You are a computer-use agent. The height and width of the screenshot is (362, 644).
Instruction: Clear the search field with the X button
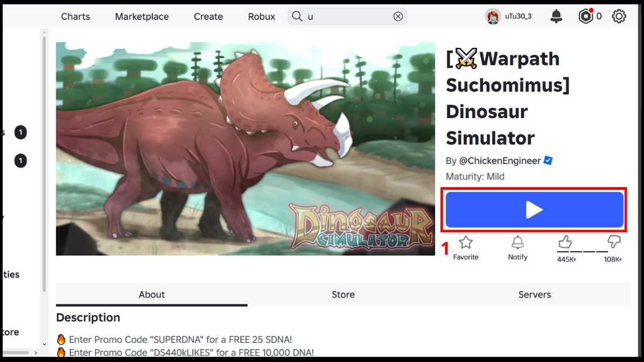coord(398,17)
